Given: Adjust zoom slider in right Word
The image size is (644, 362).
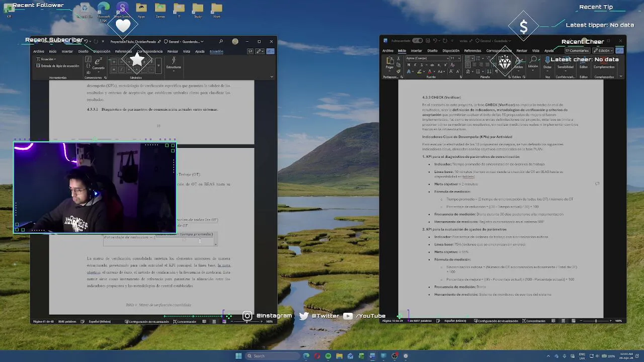Looking at the screenshot, I should [x=596, y=321].
